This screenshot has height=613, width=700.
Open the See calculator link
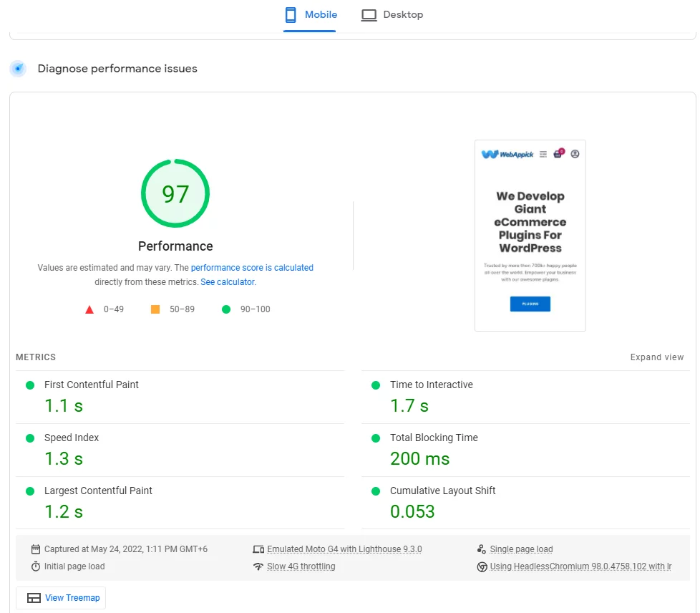coord(228,282)
